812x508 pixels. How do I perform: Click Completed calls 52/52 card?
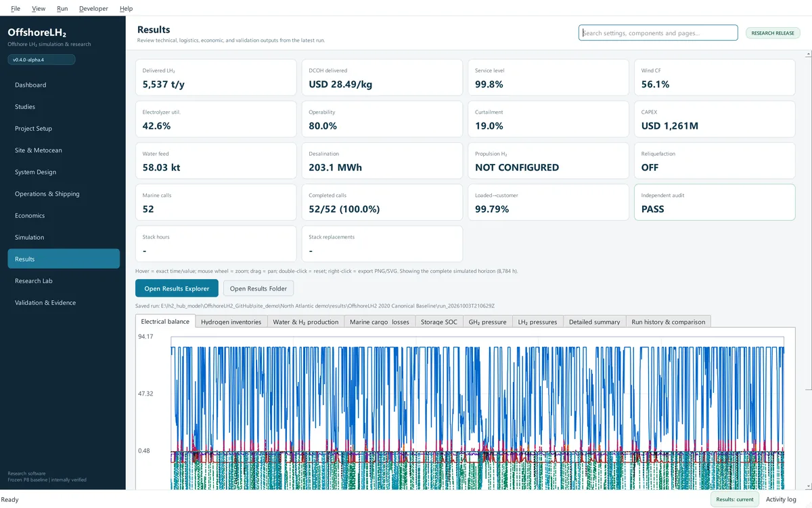(382, 202)
